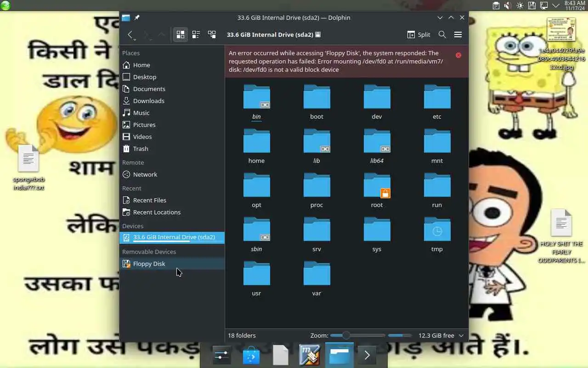Select the bin folder icon
Viewport: 588px width, 368px height.
pos(256,97)
